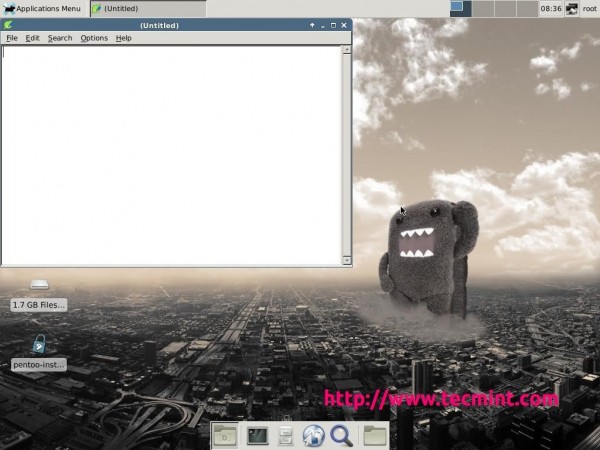Viewport: 600px width, 450px height.
Task: Switch to the second workspace
Action: 483,8
